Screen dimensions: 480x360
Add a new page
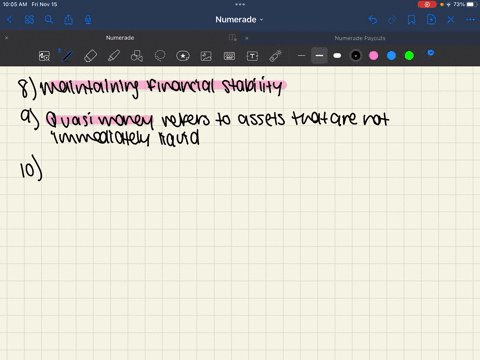(431, 20)
